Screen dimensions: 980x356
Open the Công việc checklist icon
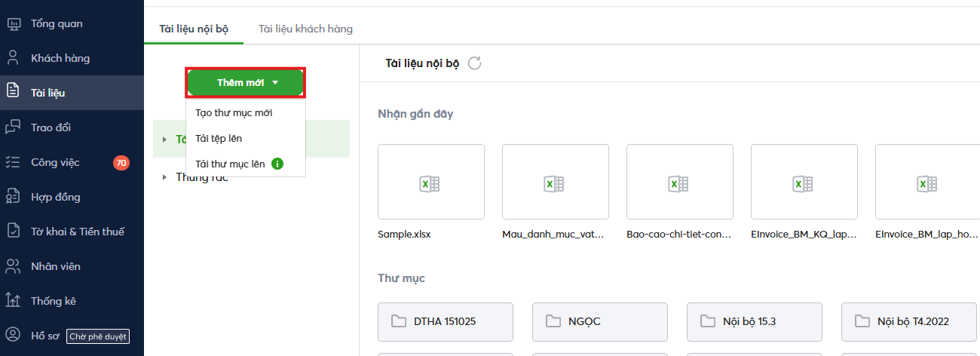(13, 162)
